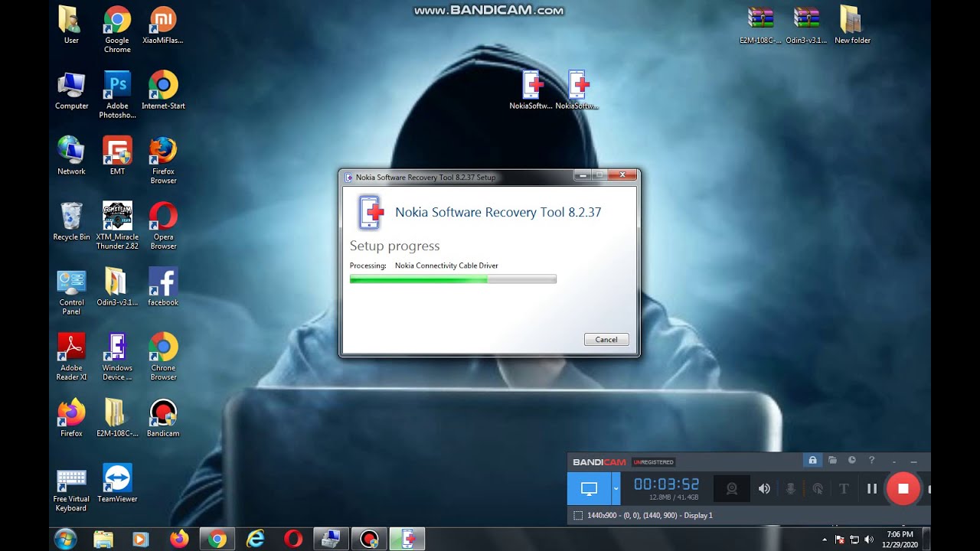
Task: Select the Chrone Browser desktop shortcut
Action: point(163,357)
